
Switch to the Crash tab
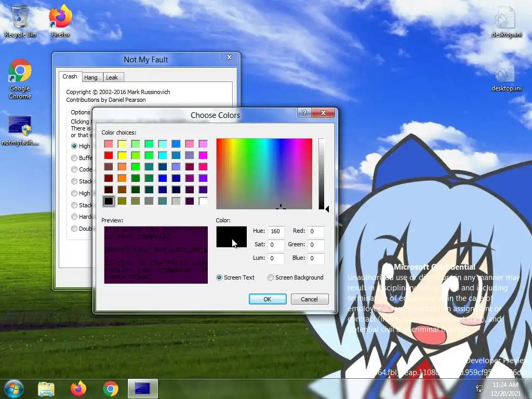(70, 77)
